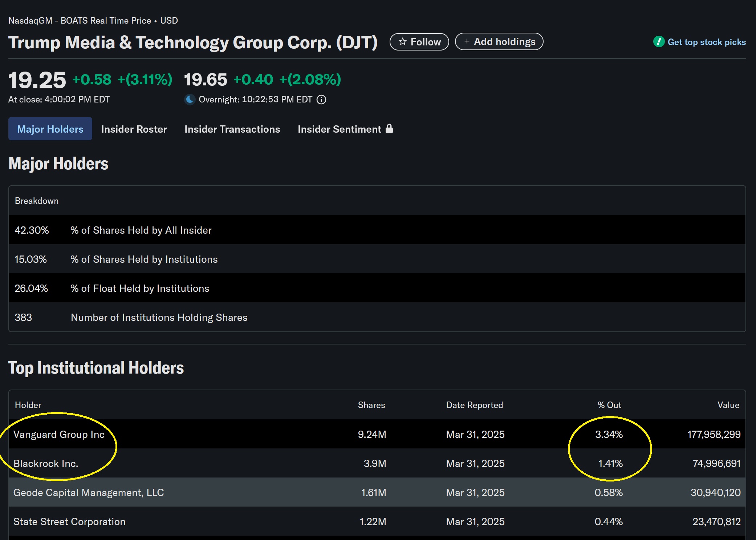Click the Add holdings button
The height and width of the screenshot is (540, 756).
[499, 42]
